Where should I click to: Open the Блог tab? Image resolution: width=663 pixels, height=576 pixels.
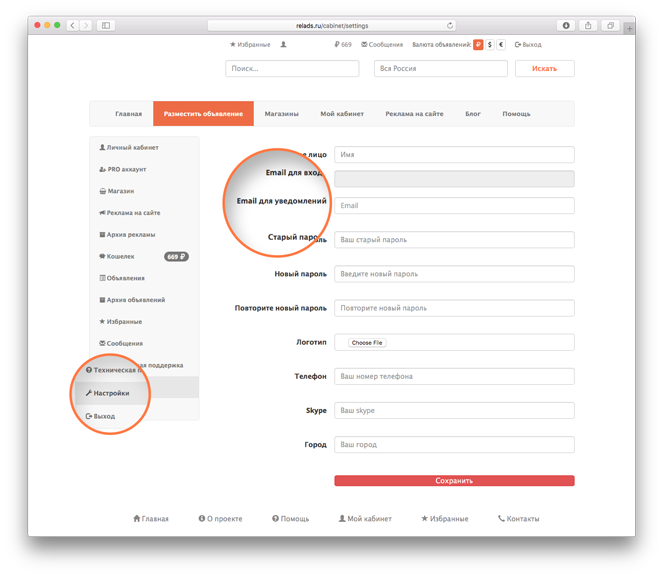pos(473,114)
